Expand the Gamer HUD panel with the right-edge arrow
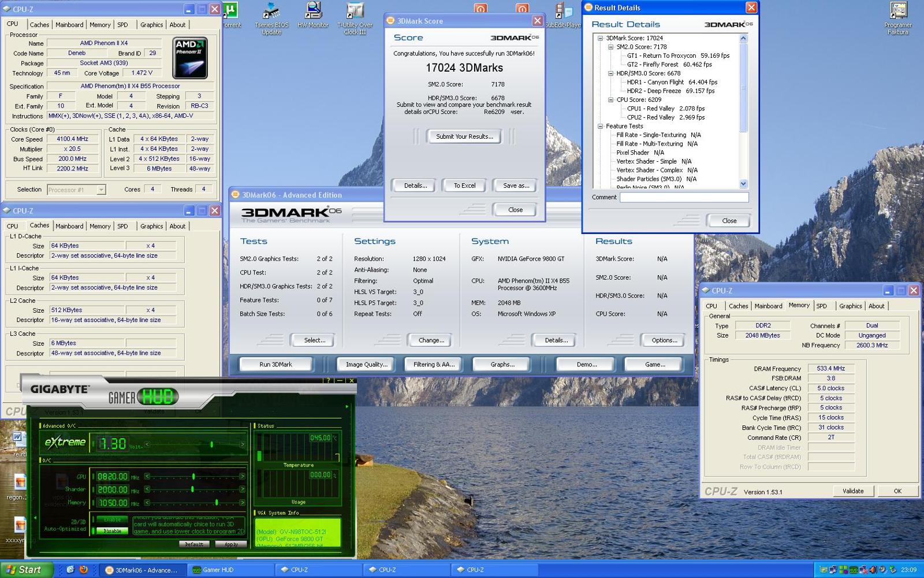The width and height of the screenshot is (924, 578). coord(347,406)
